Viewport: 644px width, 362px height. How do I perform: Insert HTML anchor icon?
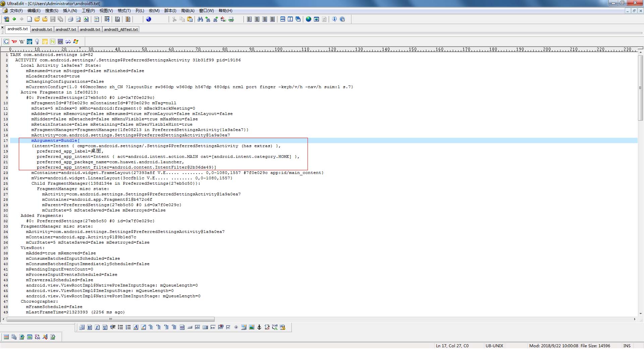[x=259, y=327]
